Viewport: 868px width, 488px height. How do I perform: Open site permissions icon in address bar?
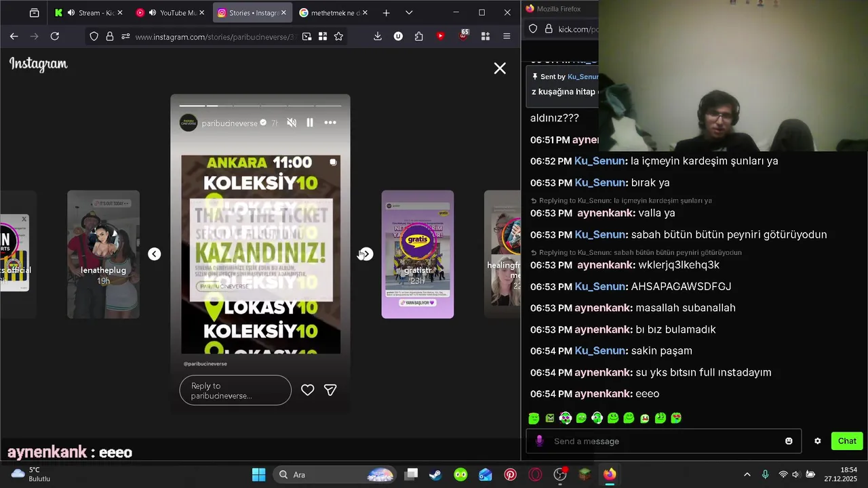click(125, 37)
